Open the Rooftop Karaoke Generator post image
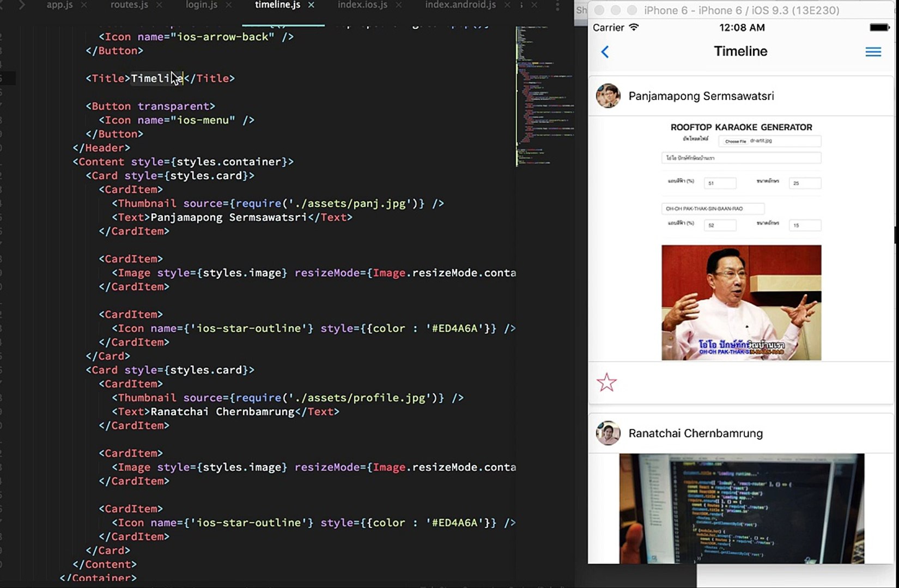The width and height of the screenshot is (899, 588). (x=741, y=241)
